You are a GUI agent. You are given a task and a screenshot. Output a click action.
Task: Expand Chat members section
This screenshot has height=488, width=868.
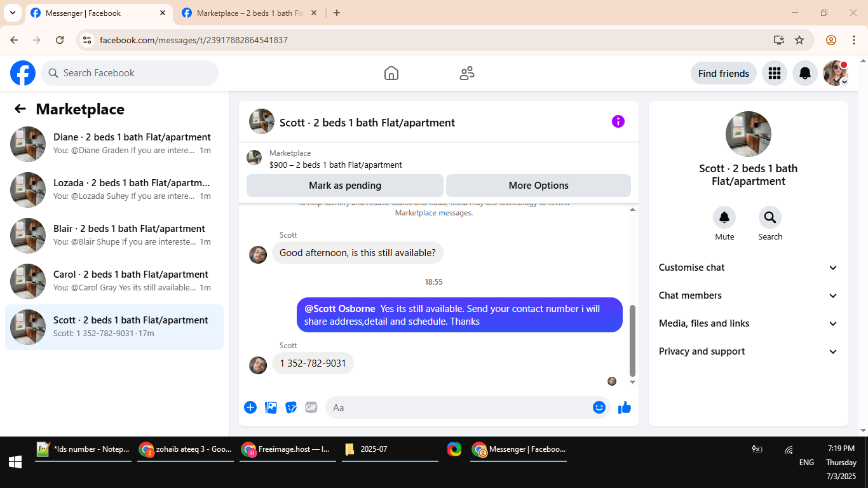tap(748, 295)
